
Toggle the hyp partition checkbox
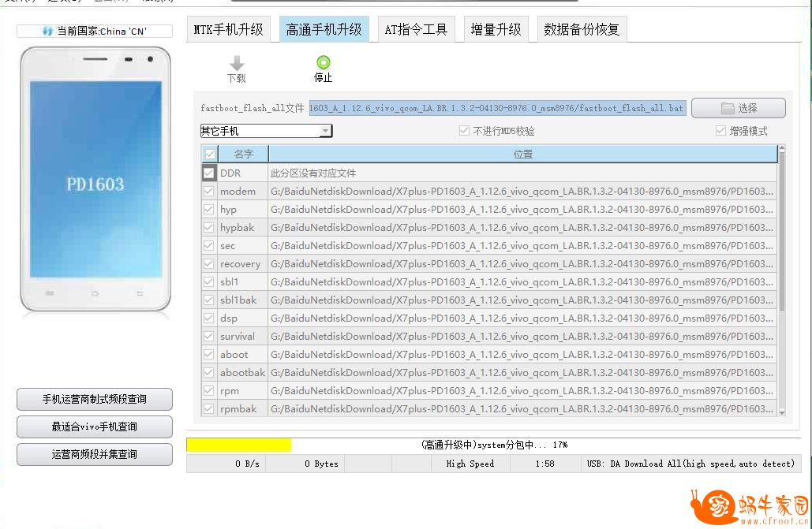point(208,209)
